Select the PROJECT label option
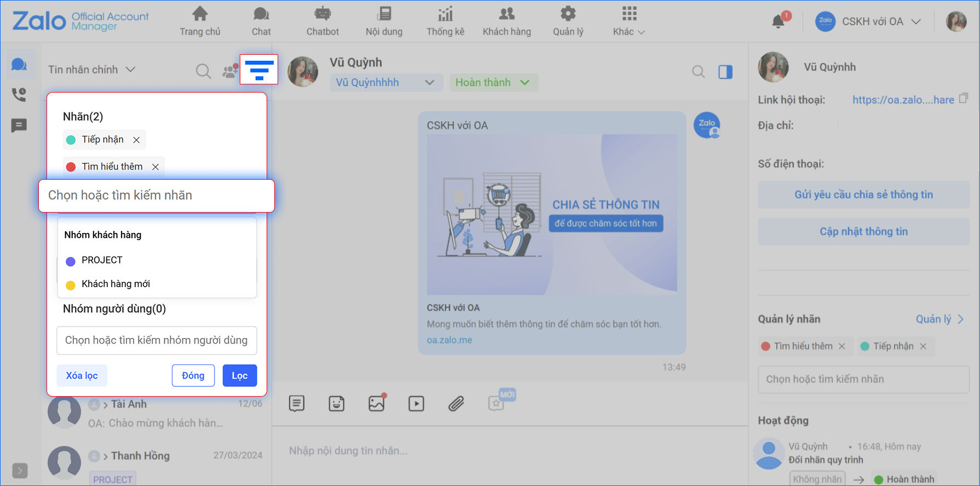The image size is (980, 486). 102,260
